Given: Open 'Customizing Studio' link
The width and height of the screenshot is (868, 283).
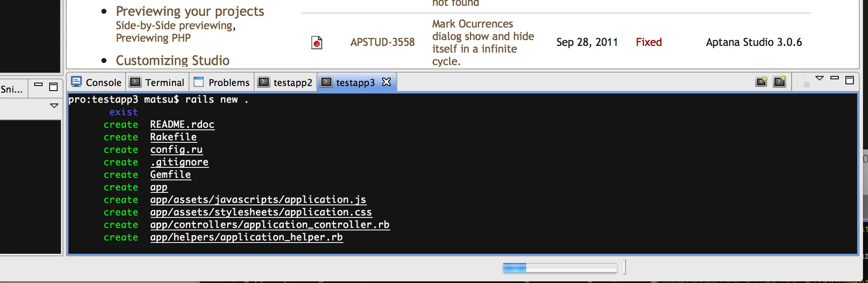Looking at the screenshot, I should click(x=173, y=61).
